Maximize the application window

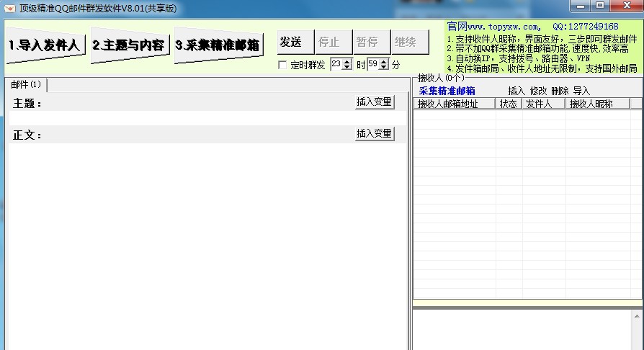(x=600, y=5)
